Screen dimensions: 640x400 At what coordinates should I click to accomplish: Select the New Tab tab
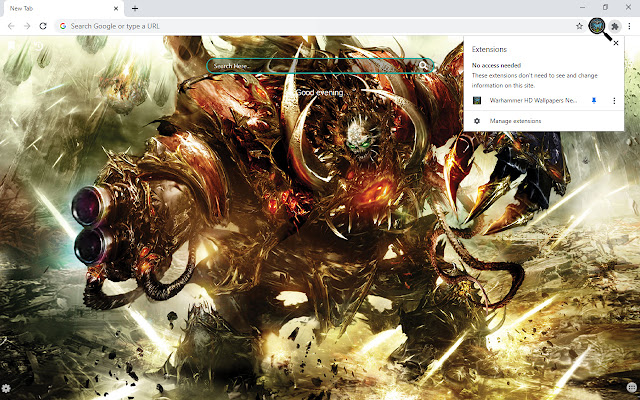(x=62, y=9)
